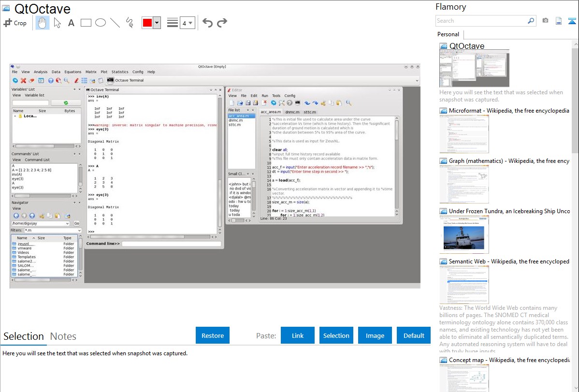Select the text annotation tool
Screen dimensions: 579x392
[x=71, y=23]
